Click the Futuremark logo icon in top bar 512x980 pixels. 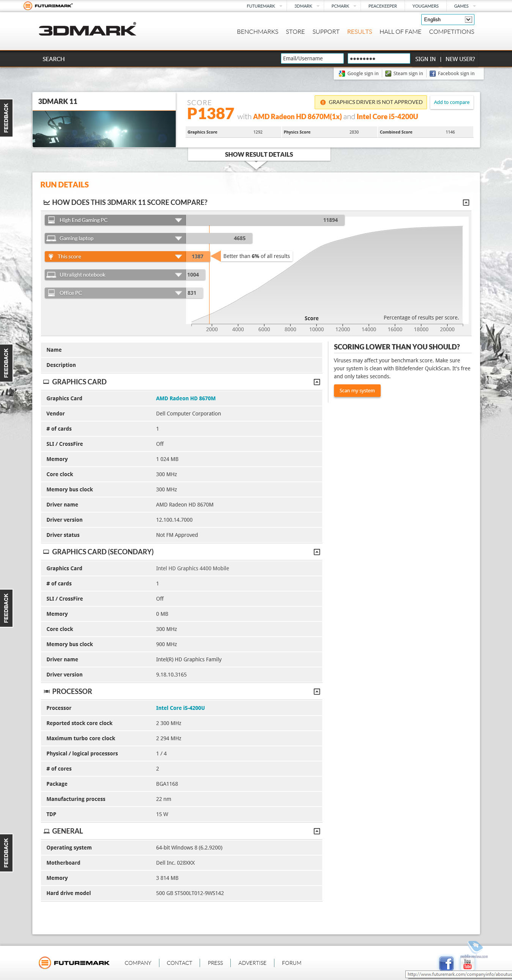28,6
